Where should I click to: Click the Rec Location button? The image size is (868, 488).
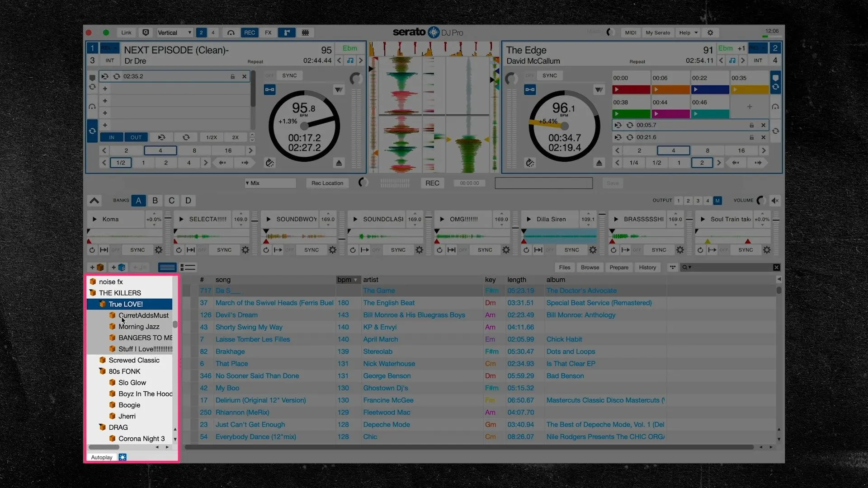(327, 183)
